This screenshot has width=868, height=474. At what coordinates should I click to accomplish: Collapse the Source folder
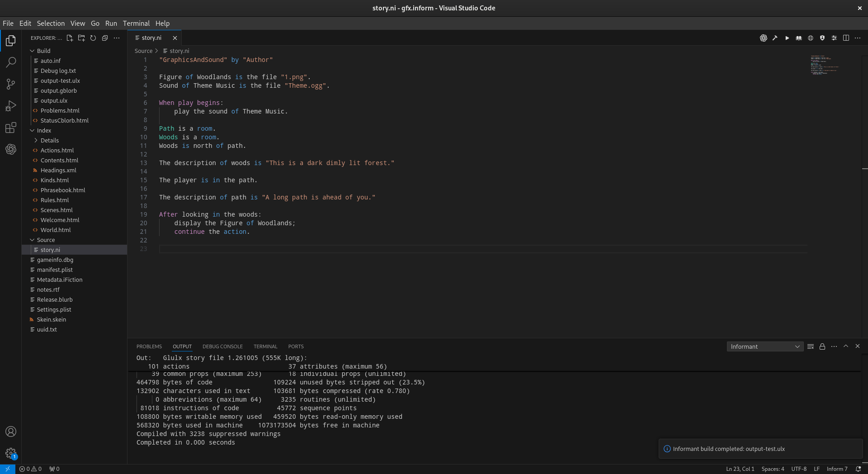pos(74,240)
